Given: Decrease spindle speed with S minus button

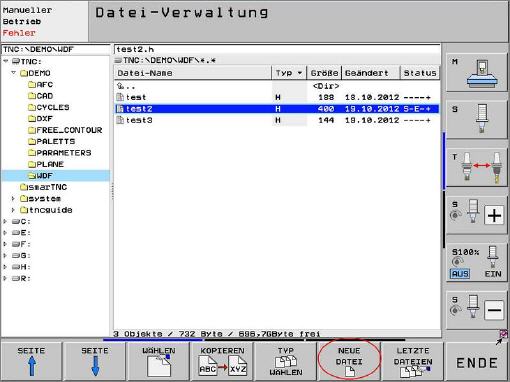Looking at the screenshot, I should point(494,310).
